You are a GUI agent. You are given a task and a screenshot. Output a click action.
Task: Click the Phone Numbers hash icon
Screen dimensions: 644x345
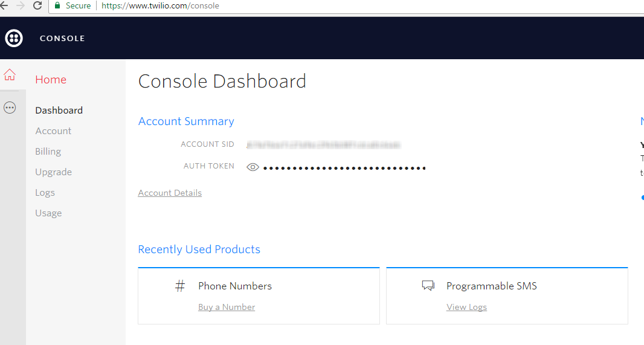point(180,286)
